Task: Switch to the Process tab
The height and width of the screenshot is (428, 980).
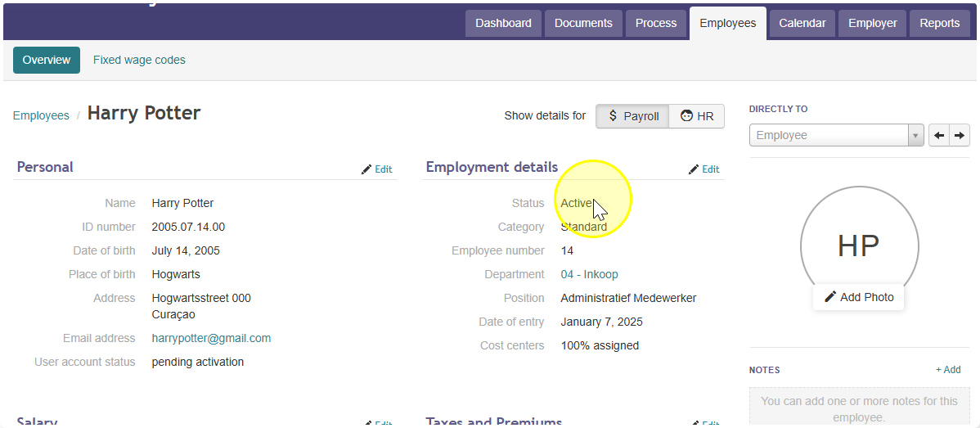Action: (656, 24)
